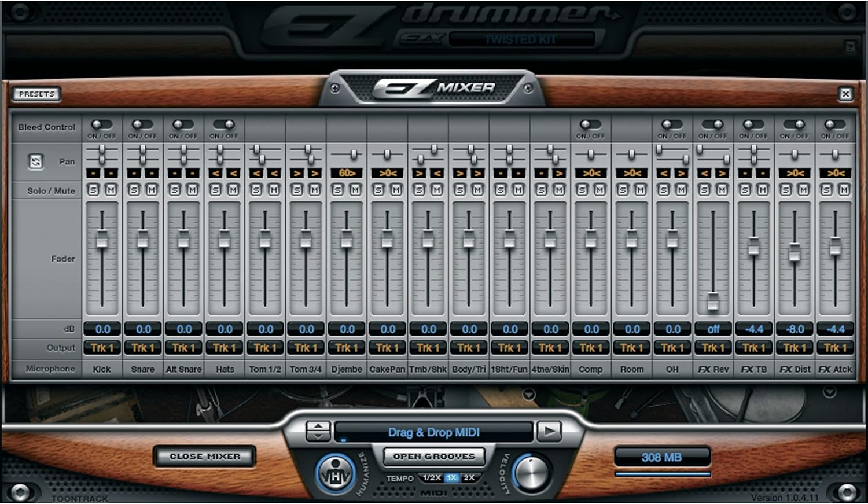
Task: Click the FX TB dB value -4.4
Action: pos(754,329)
